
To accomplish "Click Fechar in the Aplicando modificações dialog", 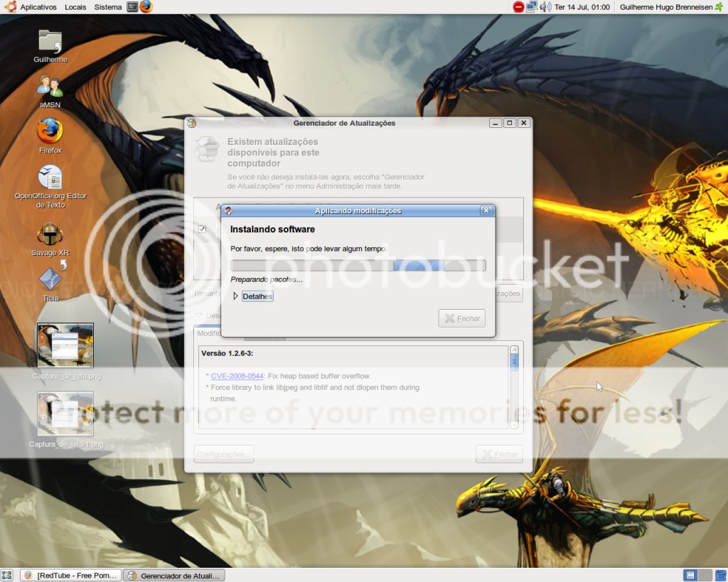I will (x=462, y=318).
